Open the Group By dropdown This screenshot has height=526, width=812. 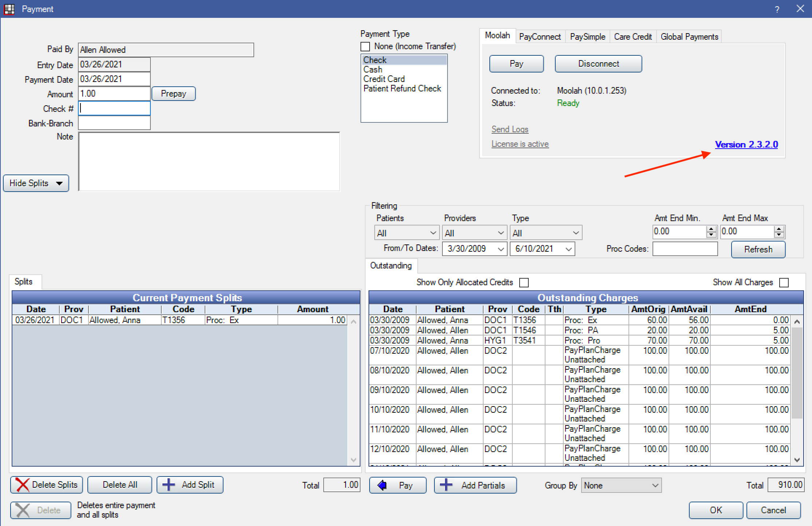[x=621, y=485]
